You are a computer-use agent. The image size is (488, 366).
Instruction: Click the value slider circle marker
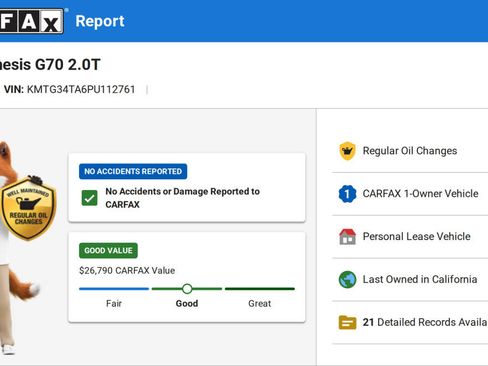coord(187,289)
